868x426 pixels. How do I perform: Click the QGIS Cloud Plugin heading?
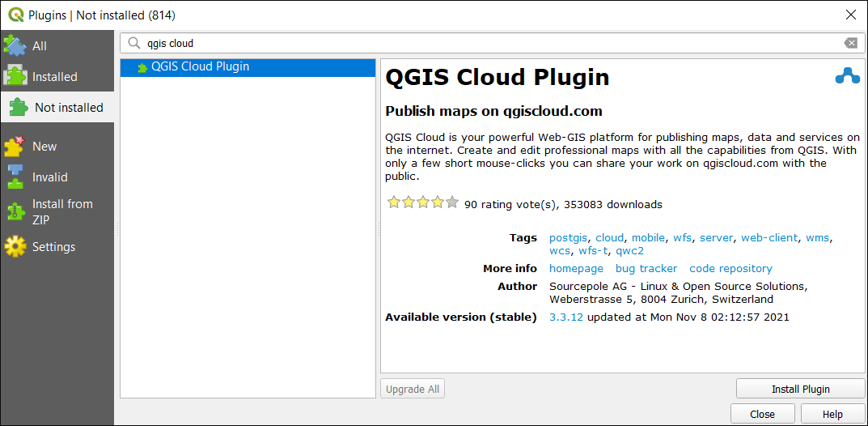point(498,77)
